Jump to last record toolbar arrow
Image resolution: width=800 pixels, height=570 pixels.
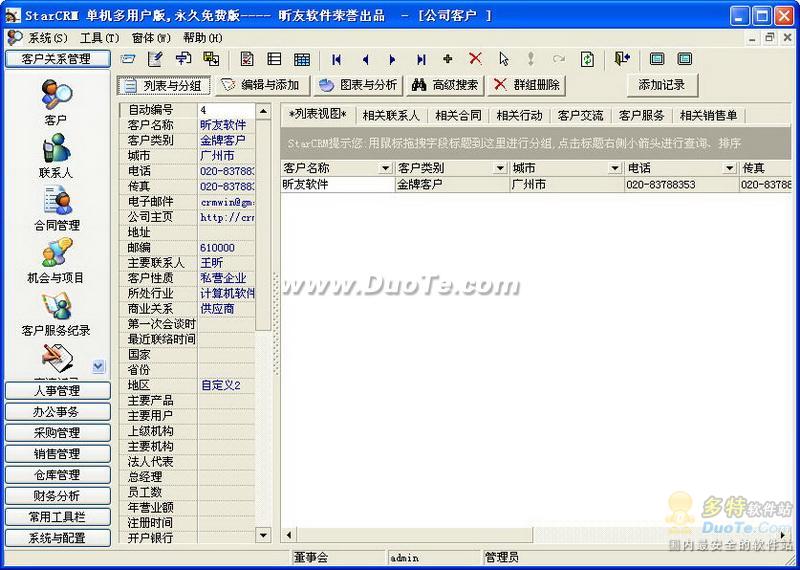click(421, 59)
